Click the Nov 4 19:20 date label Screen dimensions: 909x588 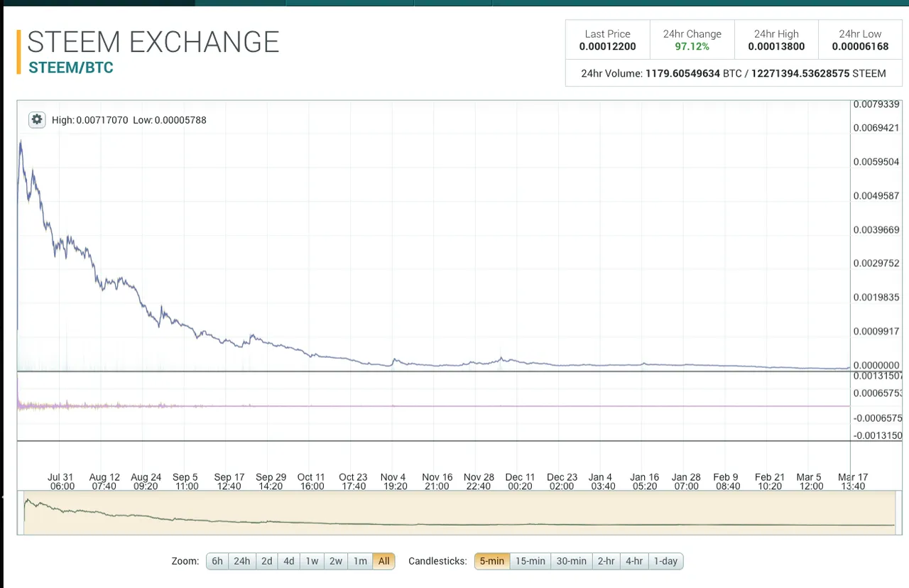pyautogui.click(x=393, y=481)
